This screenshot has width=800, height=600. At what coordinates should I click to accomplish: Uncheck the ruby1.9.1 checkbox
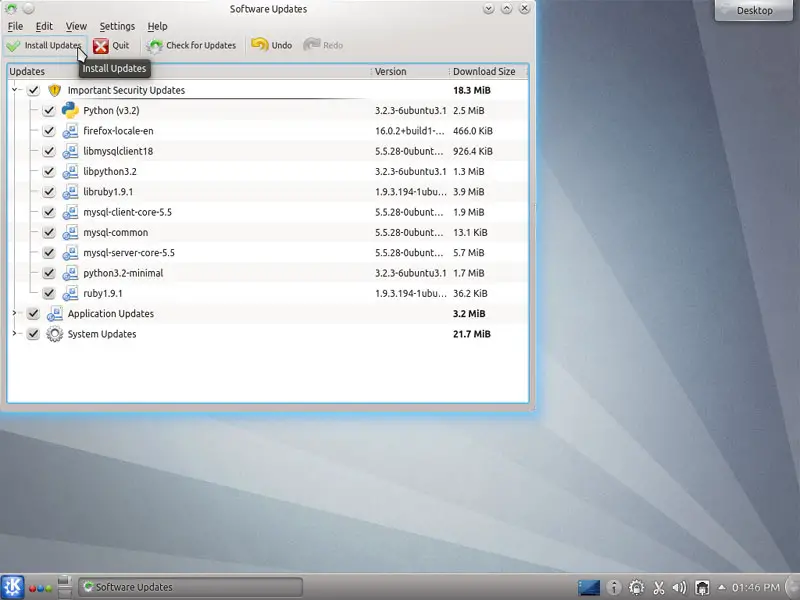tap(48, 293)
